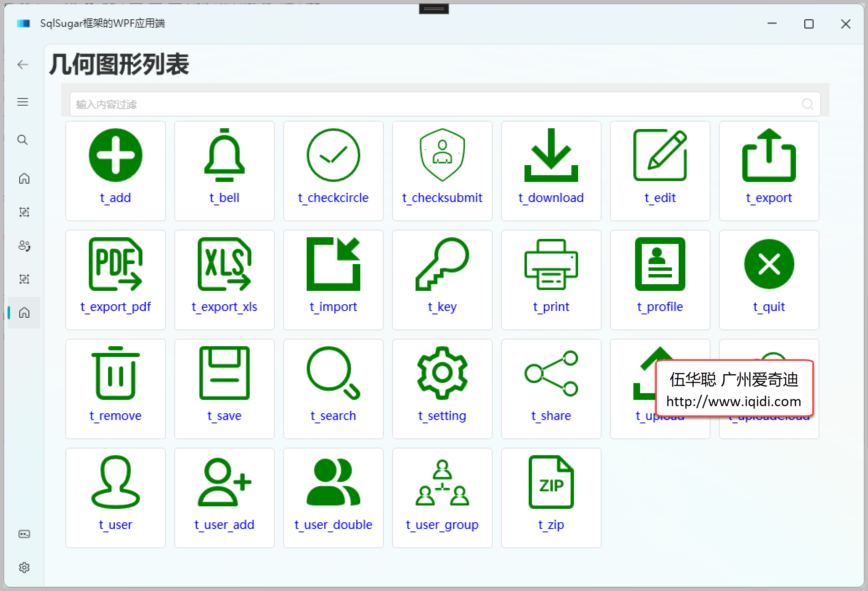Click the back arrow at top left

(22, 65)
